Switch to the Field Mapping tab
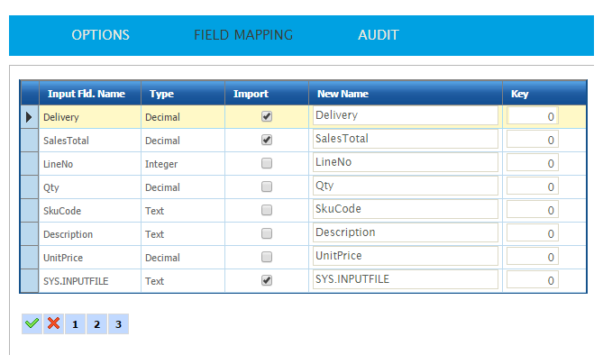The width and height of the screenshot is (603, 364). pos(243,35)
